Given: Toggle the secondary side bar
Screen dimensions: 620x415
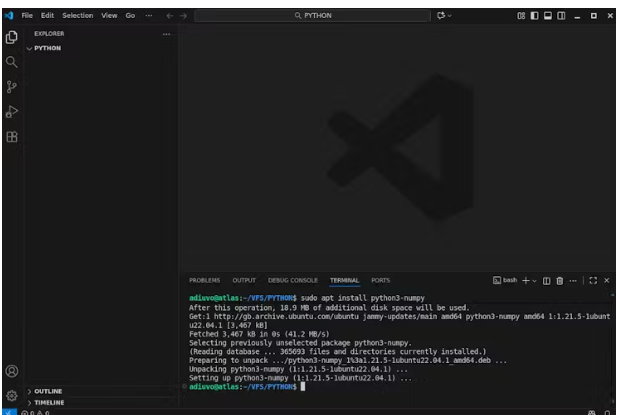Looking at the screenshot, I should tap(561, 16).
